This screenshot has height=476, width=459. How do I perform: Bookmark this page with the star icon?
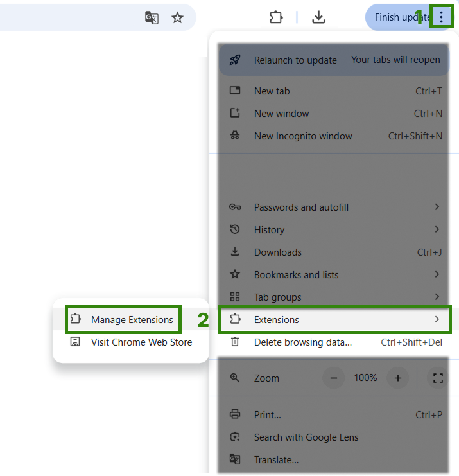[177, 17]
